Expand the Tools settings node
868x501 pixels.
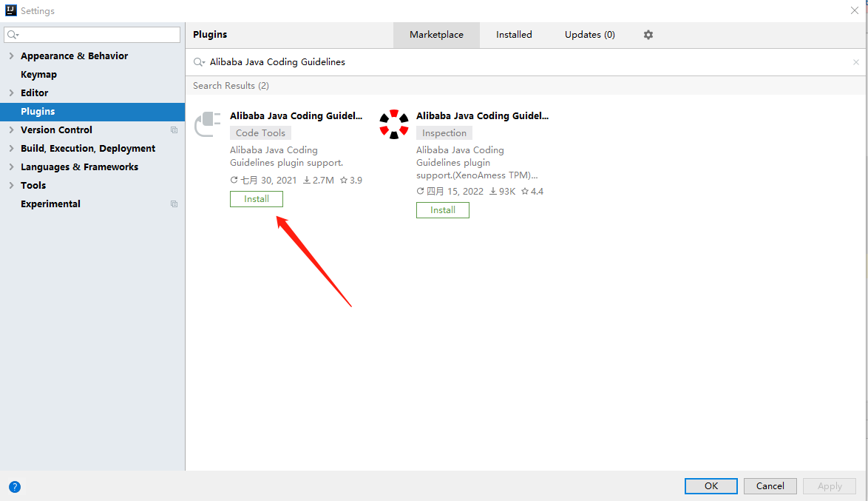11,186
